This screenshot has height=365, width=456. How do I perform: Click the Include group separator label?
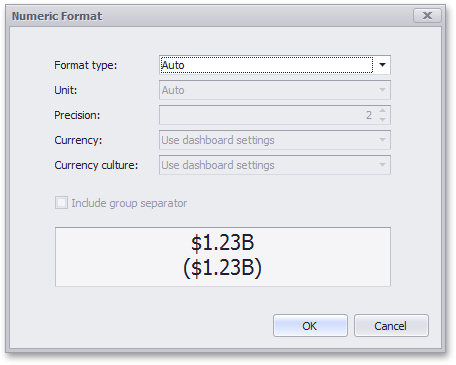[129, 203]
